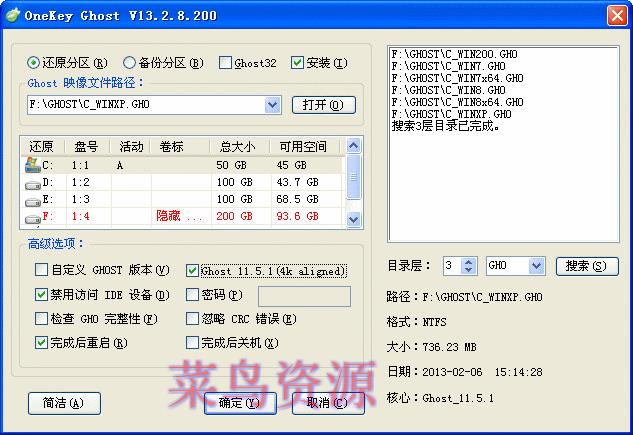Click the 确定 (Y) confirm button
633x435 pixels.
tap(240, 403)
